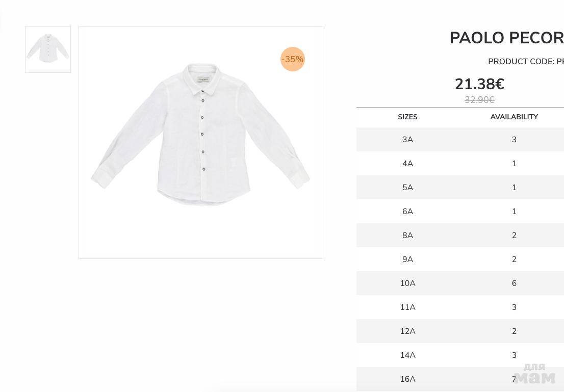This screenshot has height=392, width=564.
Task: Select size 4A in the table
Action: coord(407,164)
